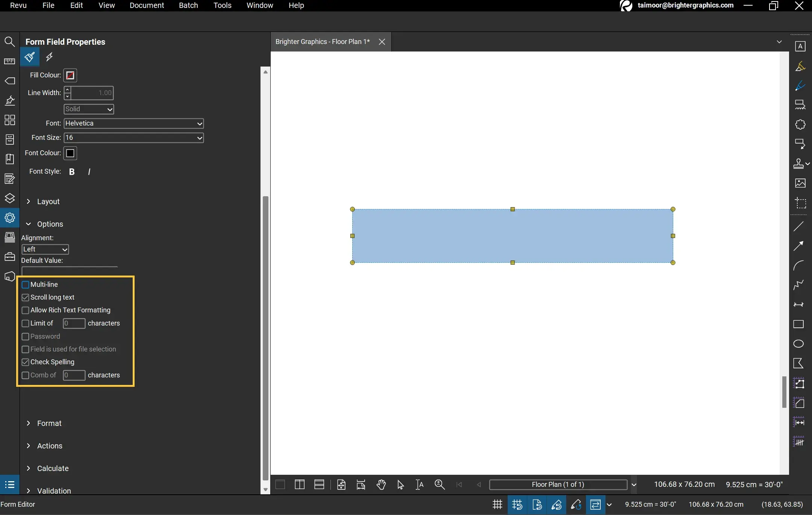Open the Search panel icon
The width and height of the screenshot is (812, 515).
(9, 42)
